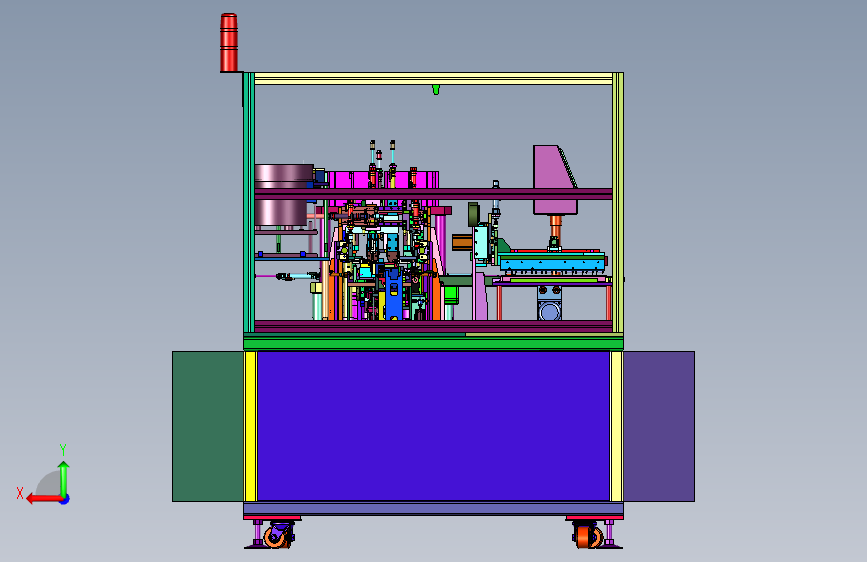Click the red X axis arrow of the triad
This screenshot has height=562, width=867.
coord(43,499)
